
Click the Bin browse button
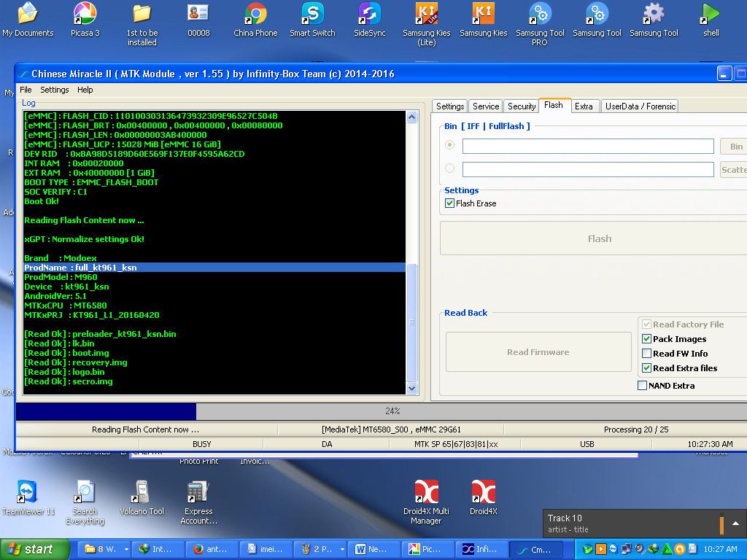[735, 147]
